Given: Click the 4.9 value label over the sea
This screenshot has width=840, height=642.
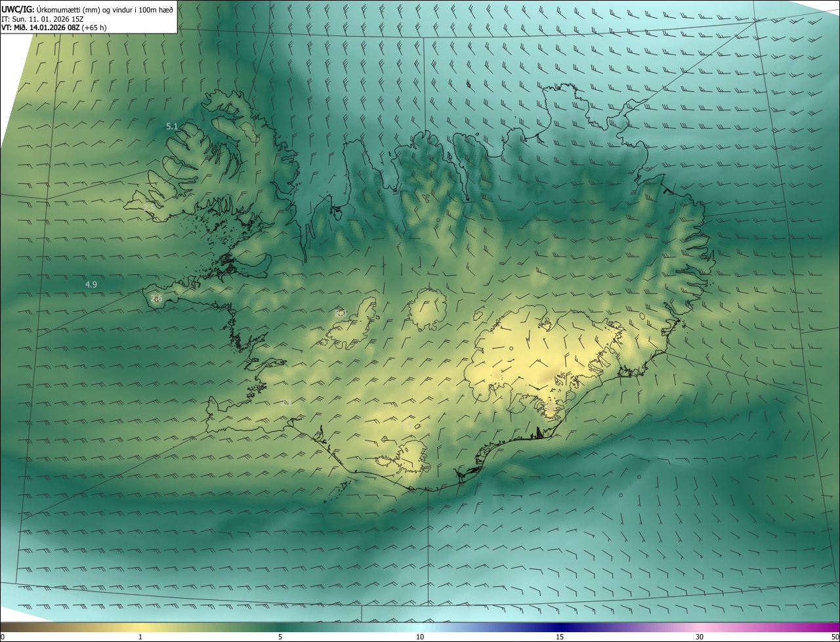Looking at the screenshot, I should pos(91,284).
